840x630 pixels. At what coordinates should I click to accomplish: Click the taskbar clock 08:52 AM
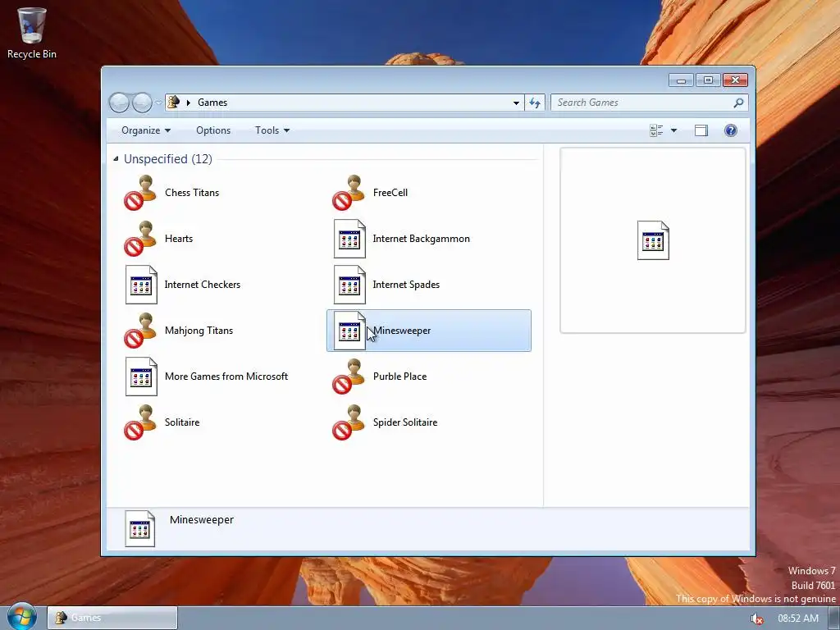pos(798,619)
